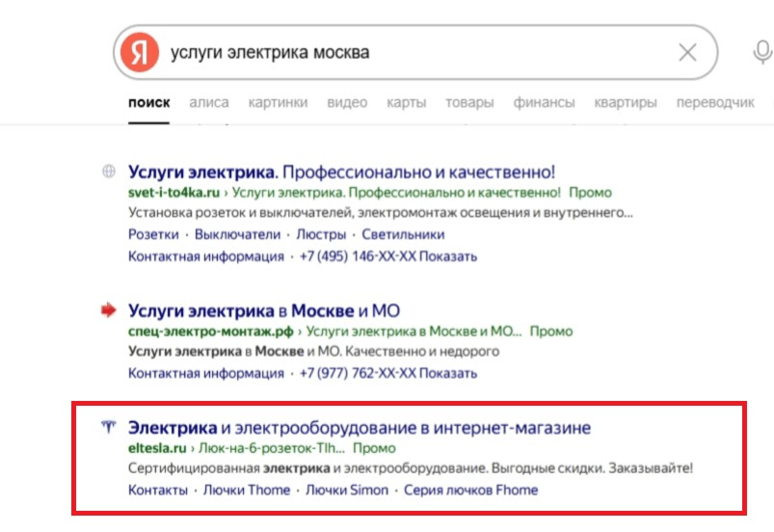Viewport: 774px width, 532px height.
Task: Click description 'Сертифицированная электрика и электрооборудование...'
Action: point(411,467)
